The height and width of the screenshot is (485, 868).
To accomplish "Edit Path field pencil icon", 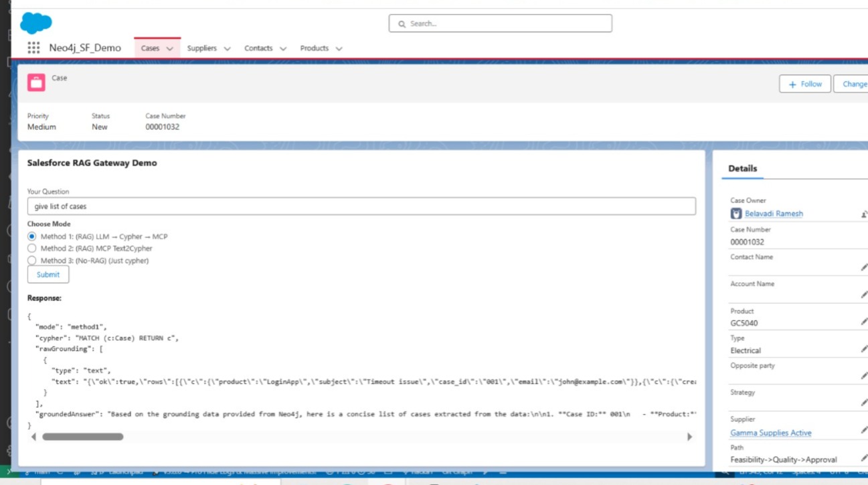I will (x=864, y=458).
